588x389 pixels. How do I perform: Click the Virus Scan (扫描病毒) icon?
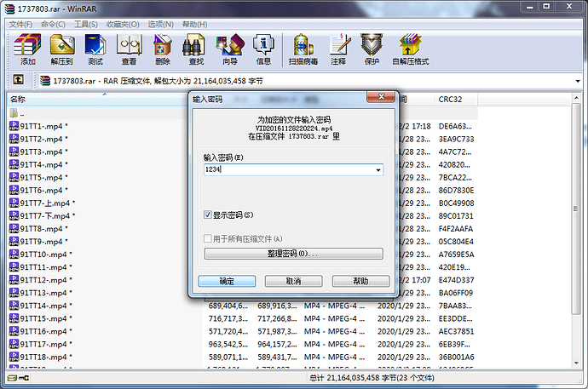tap(303, 49)
